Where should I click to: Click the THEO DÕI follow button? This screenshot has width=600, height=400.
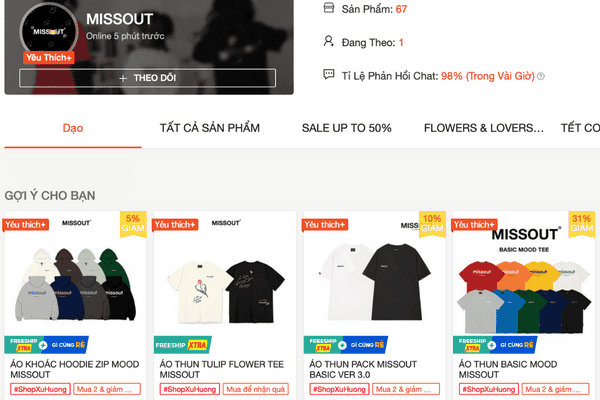click(x=147, y=78)
